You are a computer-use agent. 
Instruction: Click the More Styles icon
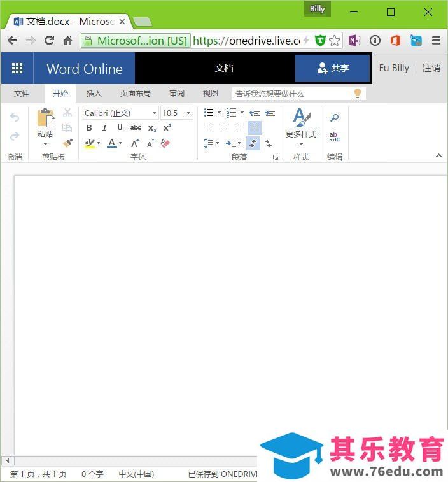(x=302, y=117)
